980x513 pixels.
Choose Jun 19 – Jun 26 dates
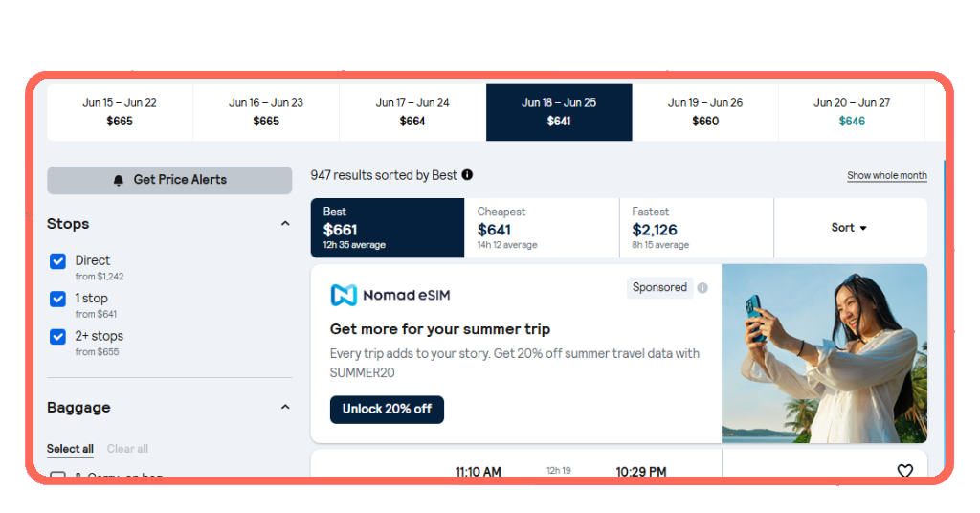tap(705, 113)
